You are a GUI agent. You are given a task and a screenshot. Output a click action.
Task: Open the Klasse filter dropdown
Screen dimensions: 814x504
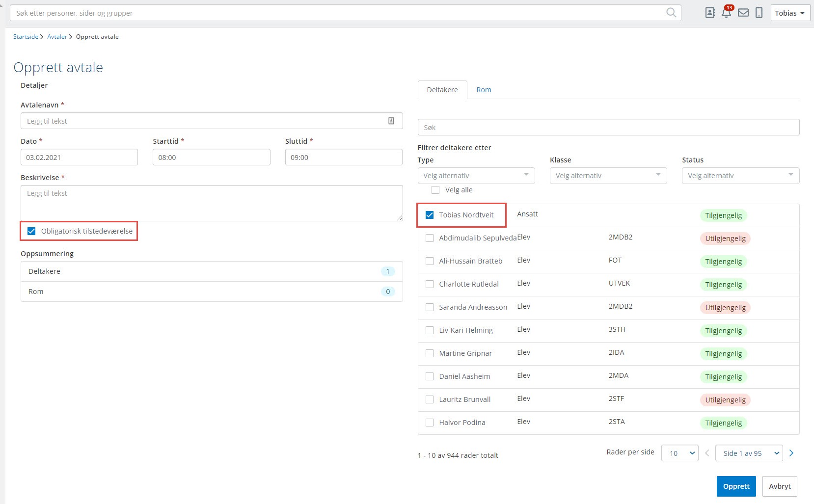(x=608, y=176)
